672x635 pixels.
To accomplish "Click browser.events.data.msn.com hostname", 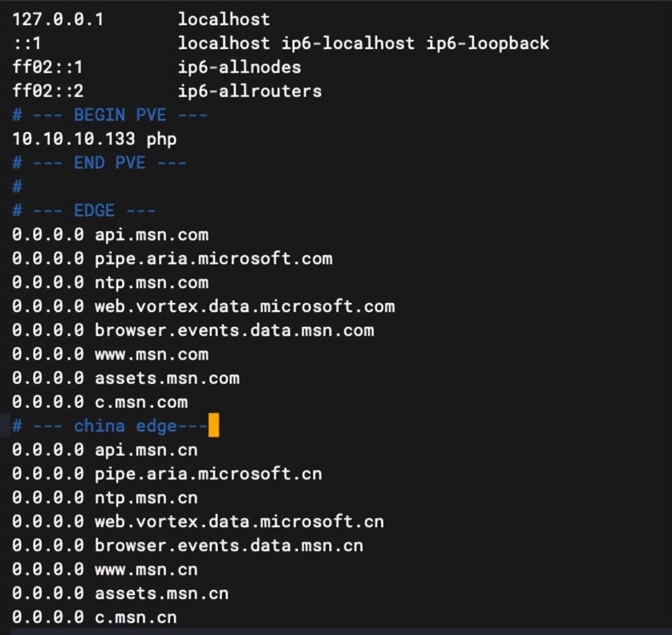I will (x=234, y=330).
